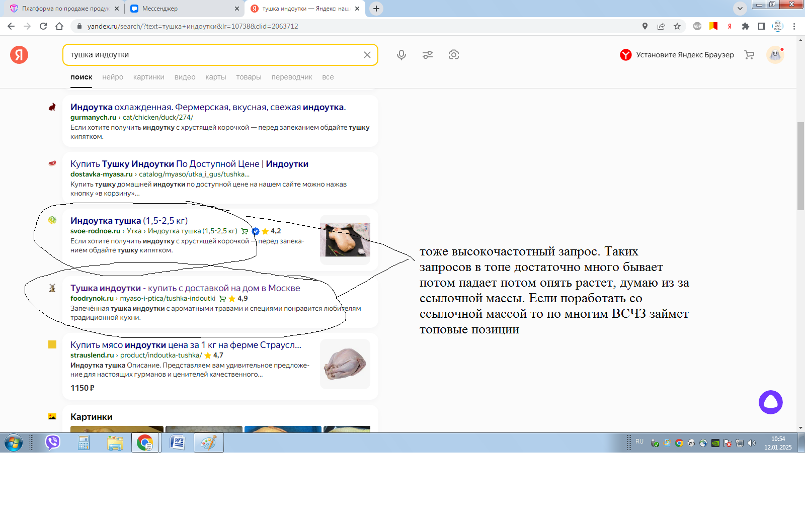Screen dimensions: 805x532
Task: Select the картинки search tab
Action: tap(149, 77)
